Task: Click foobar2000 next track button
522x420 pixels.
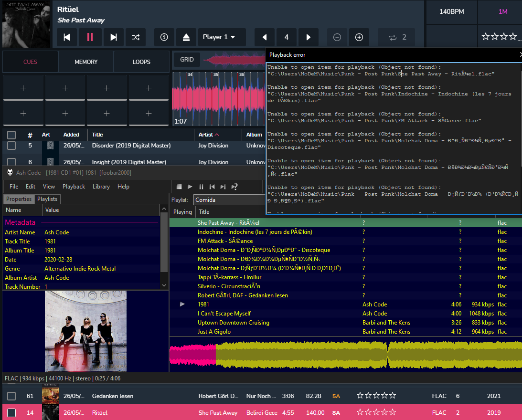Action: point(223,187)
